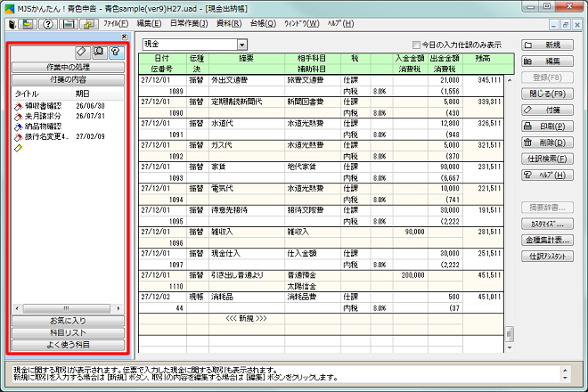Image resolution: width=588 pixels, height=392 pixels.
Task: Click the lightbulb help icon in side panel
Action: point(114,53)
